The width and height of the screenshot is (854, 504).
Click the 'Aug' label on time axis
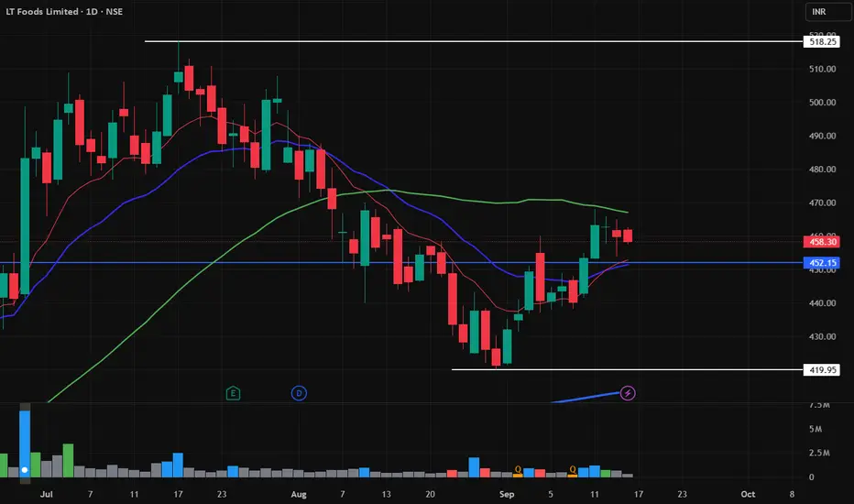(299, 494)
